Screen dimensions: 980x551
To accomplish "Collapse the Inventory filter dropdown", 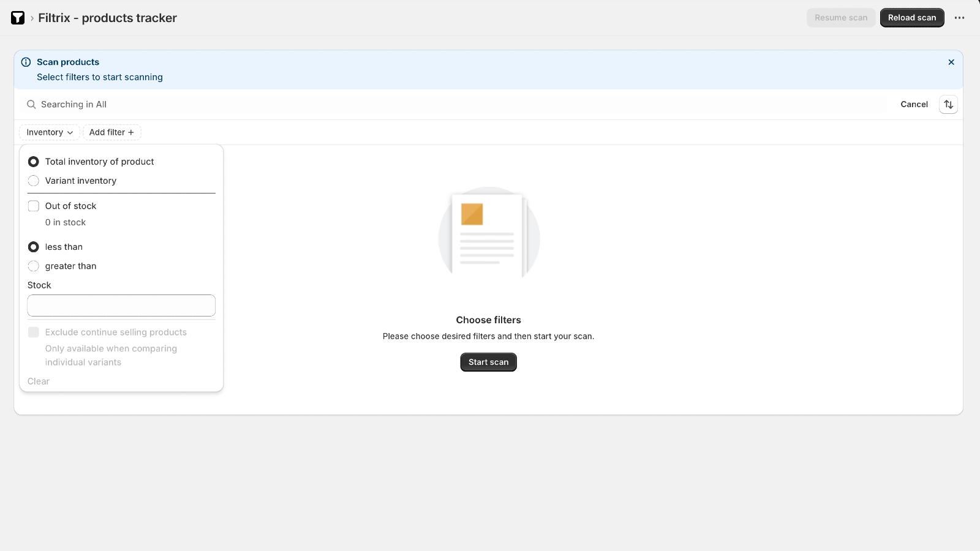I will [50, 132].
